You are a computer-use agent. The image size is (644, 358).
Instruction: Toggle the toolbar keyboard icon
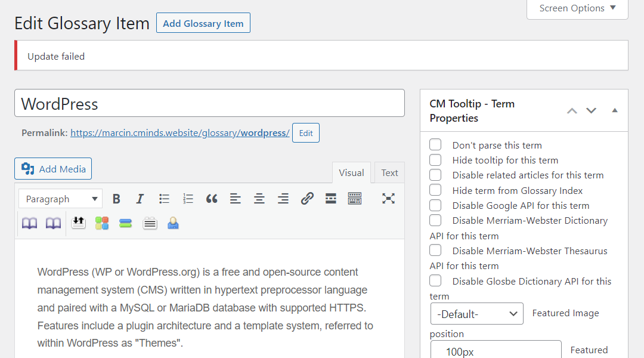354,199
